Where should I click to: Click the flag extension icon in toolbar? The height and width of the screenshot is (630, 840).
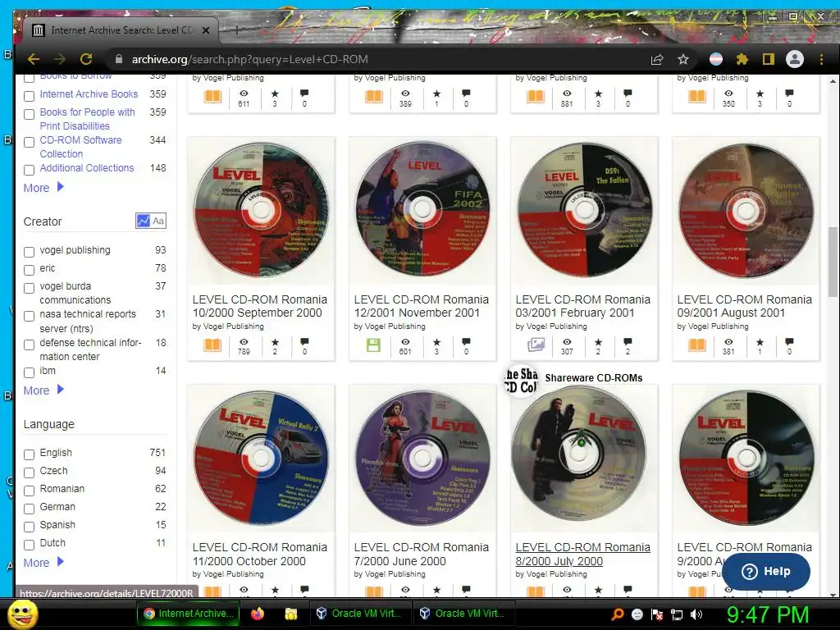coord(715,59)
